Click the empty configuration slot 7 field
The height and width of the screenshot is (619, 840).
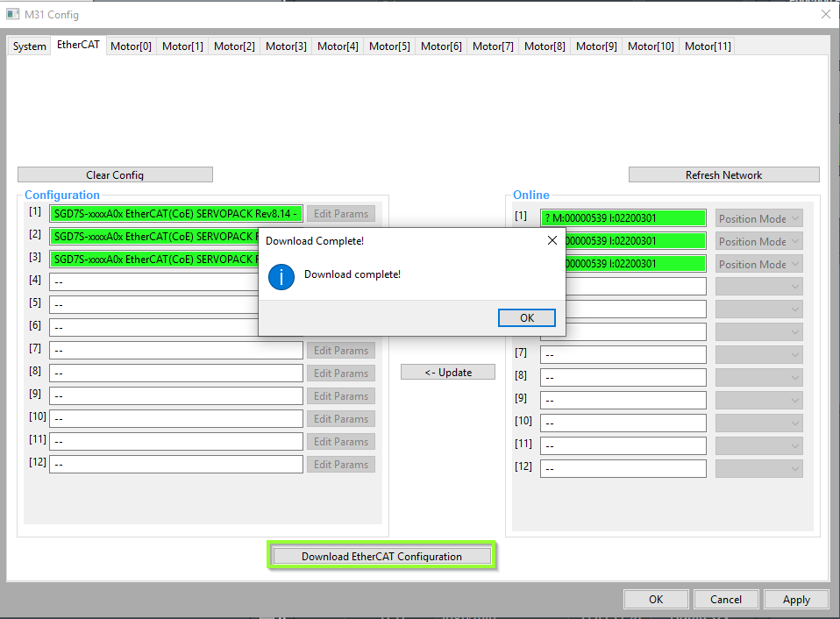coord(176,350)
